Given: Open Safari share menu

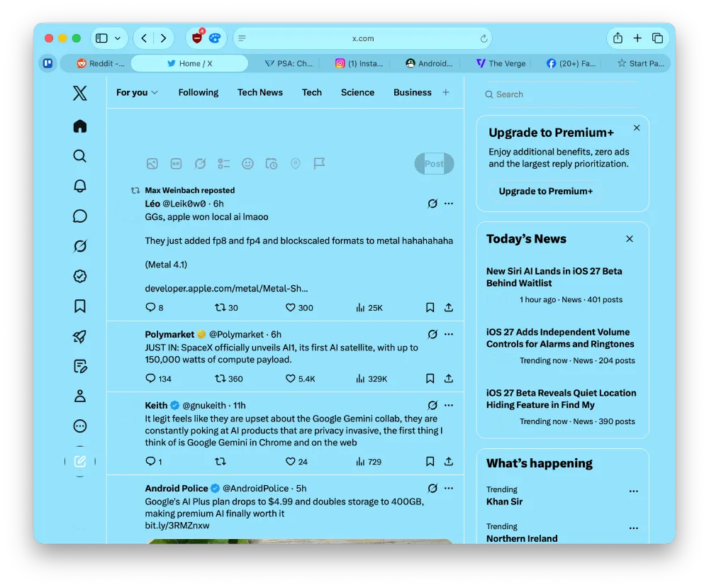Looking at the screenshot, I should 618,38.
